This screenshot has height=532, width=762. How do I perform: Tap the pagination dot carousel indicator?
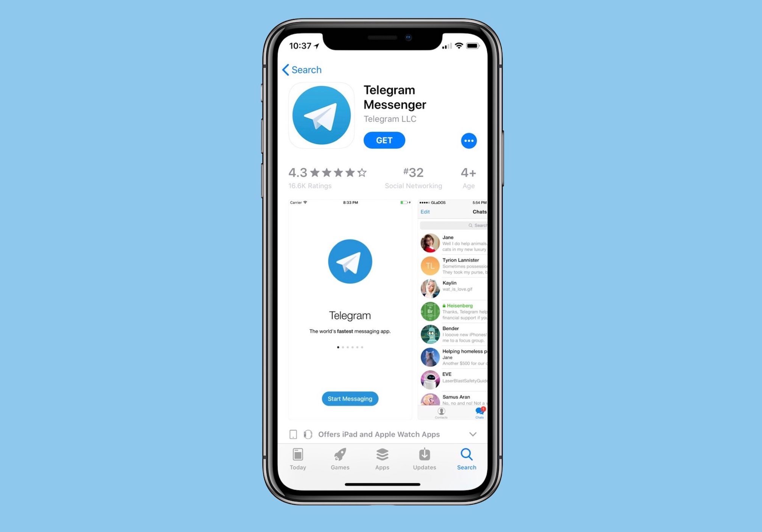click(x=350, y=347)
